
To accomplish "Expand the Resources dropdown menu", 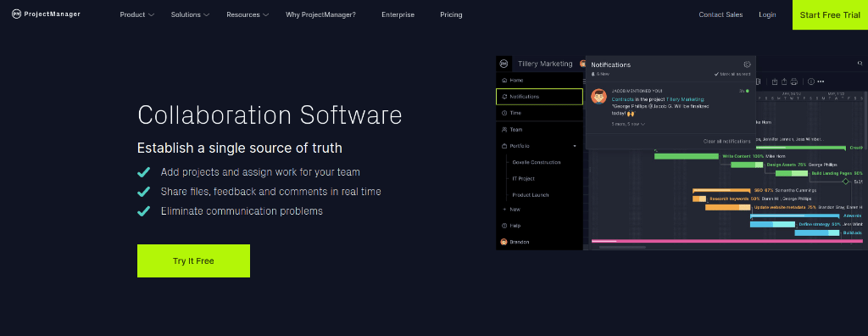I will tap(248, 15).
